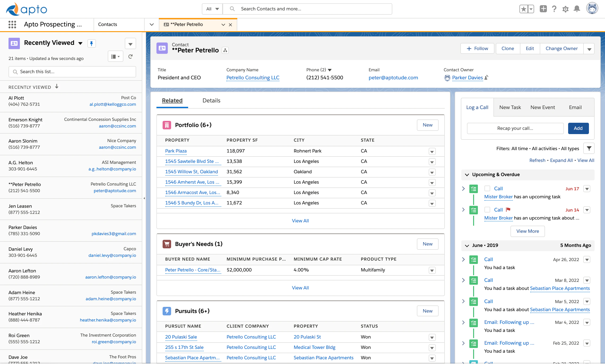Viewport: 605px width, 364px height.
Task: Click the Follow button
Action: [477, 49]
